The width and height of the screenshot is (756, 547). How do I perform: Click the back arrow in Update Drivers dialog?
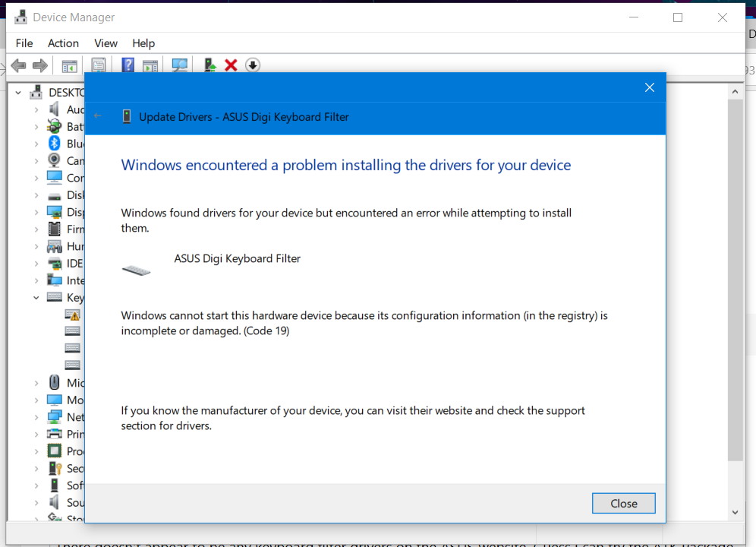tap(98, 116)
